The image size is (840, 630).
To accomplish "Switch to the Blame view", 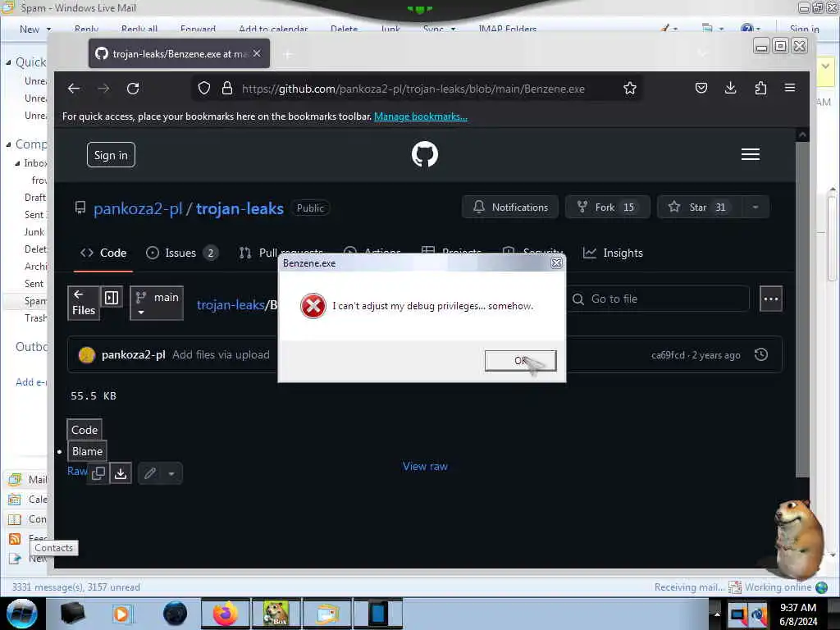I will (87, 452).
